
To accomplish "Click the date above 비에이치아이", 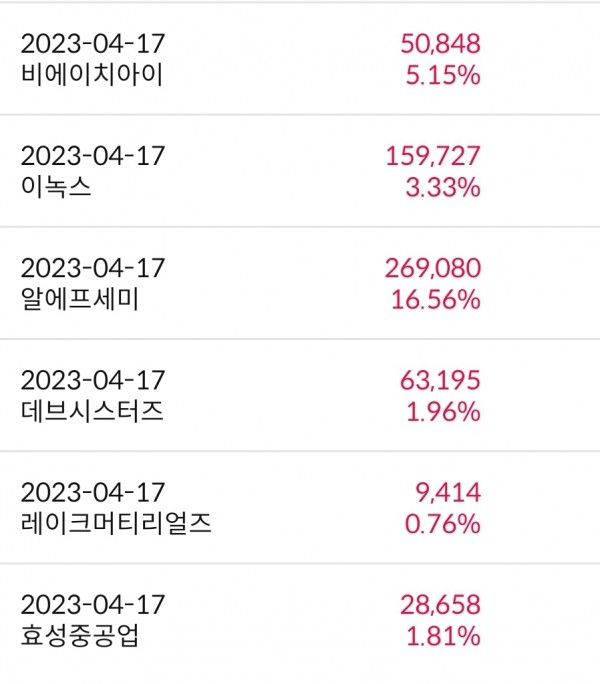I will pyautogui.click(x=92, y=44).
